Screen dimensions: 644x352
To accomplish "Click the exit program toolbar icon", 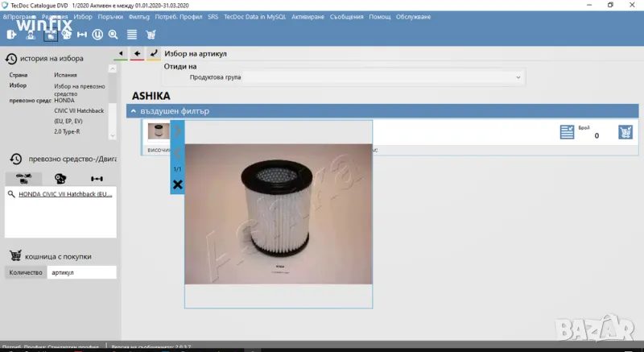I will 12,34.
